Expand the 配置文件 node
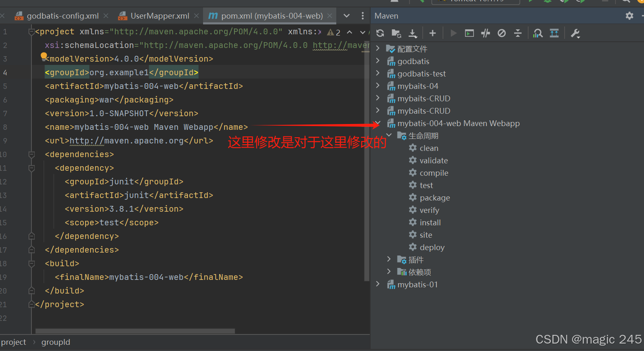Viewport: 644px width, 351px height. pyautogui.click(x=378, y=48)
